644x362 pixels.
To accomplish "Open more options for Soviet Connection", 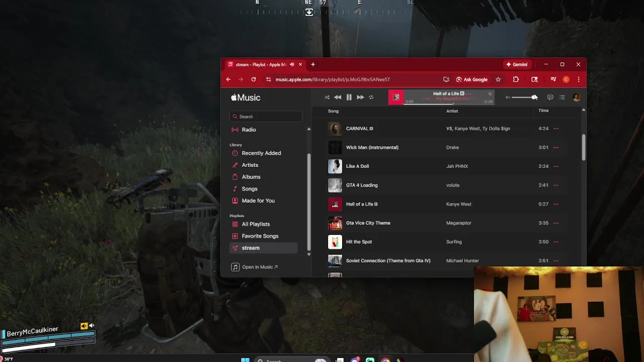I will coord(556,260).
